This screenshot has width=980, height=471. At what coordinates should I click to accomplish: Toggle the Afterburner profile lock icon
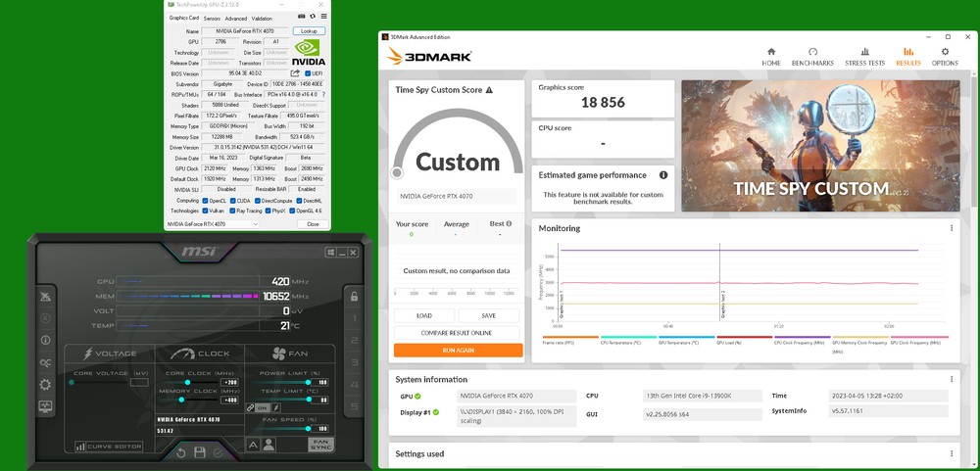click(355, 296)
